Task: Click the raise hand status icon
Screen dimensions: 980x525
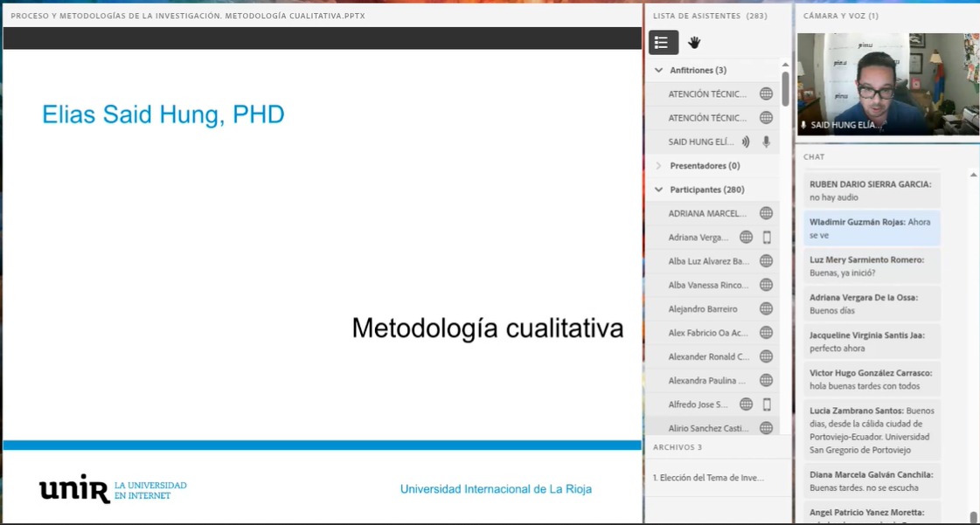Action: pos(694,42)
